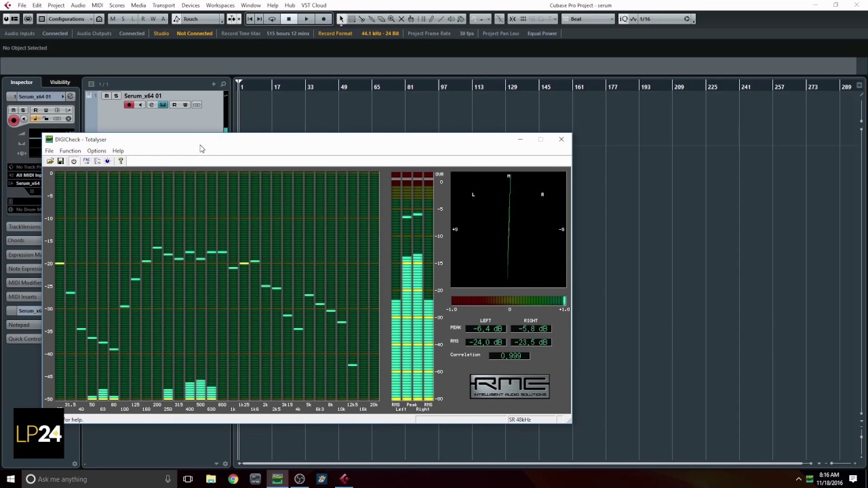The height and width of the screenshot is (488, 868).
Task: Click the Windows Start button
Action: tap(10, 479)
